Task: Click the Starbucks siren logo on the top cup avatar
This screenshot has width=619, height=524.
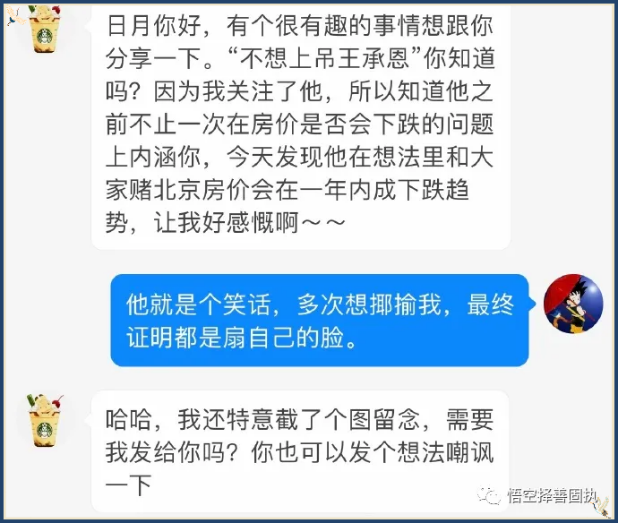Action: [45, 37]
